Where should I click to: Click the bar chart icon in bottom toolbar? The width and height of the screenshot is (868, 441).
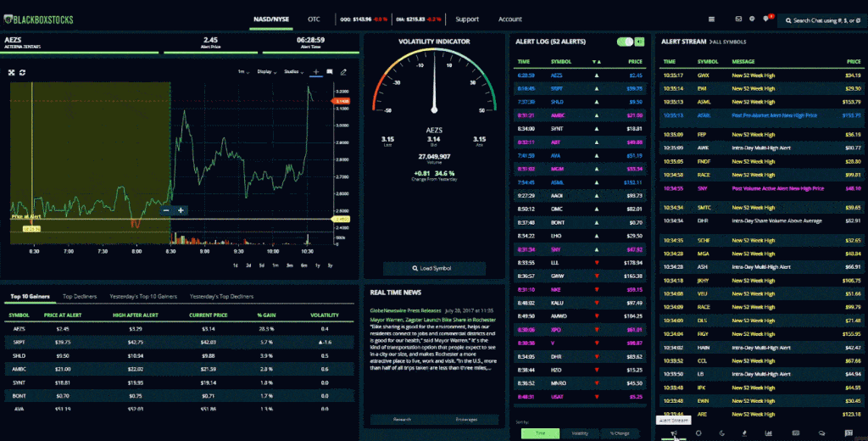[x=768, y=433]
